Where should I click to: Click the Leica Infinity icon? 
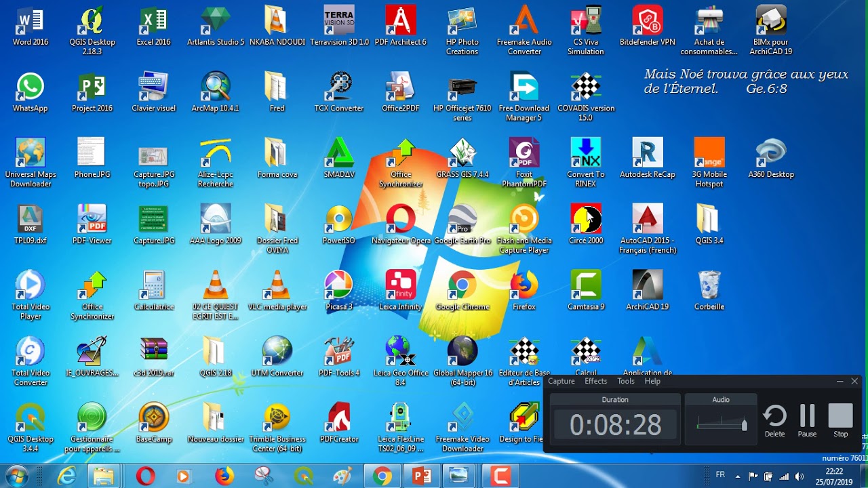click(401, 291)
